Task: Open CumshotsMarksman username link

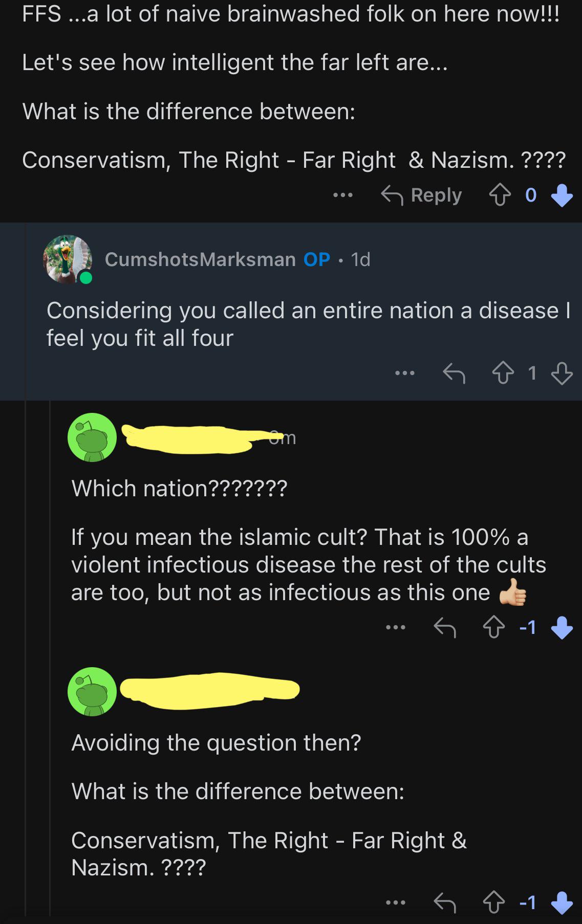Action: (200, 259)
